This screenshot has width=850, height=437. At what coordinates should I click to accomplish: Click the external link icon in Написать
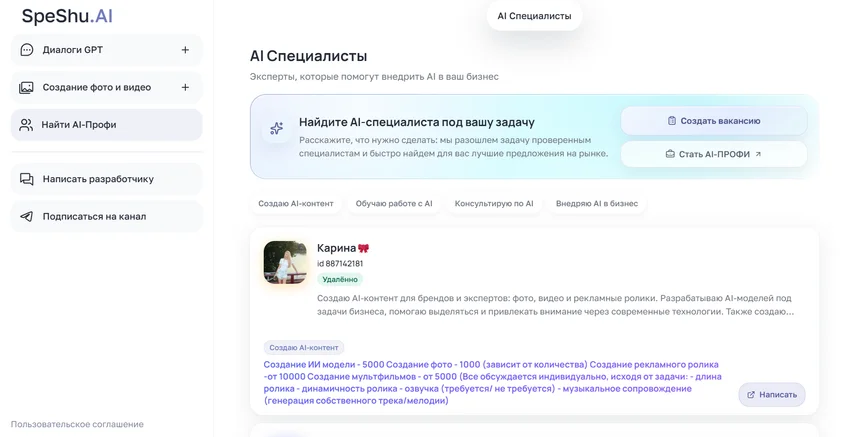click(x=751, y=395)
